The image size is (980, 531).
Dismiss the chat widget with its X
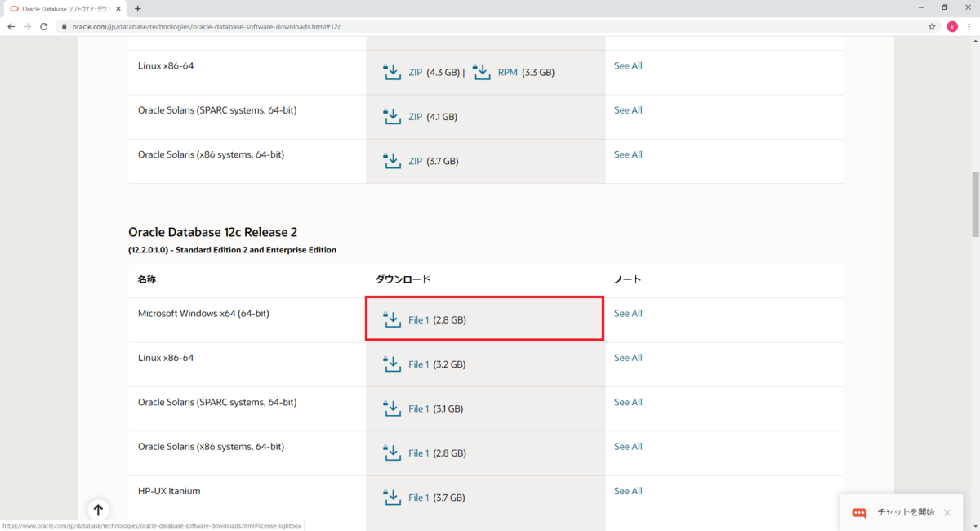[x=947, y=513]
